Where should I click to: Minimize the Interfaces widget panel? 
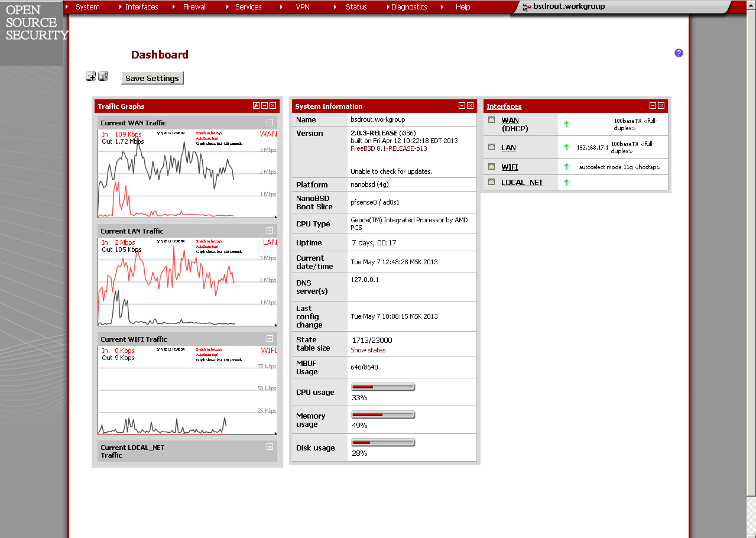tap(653, 106)
